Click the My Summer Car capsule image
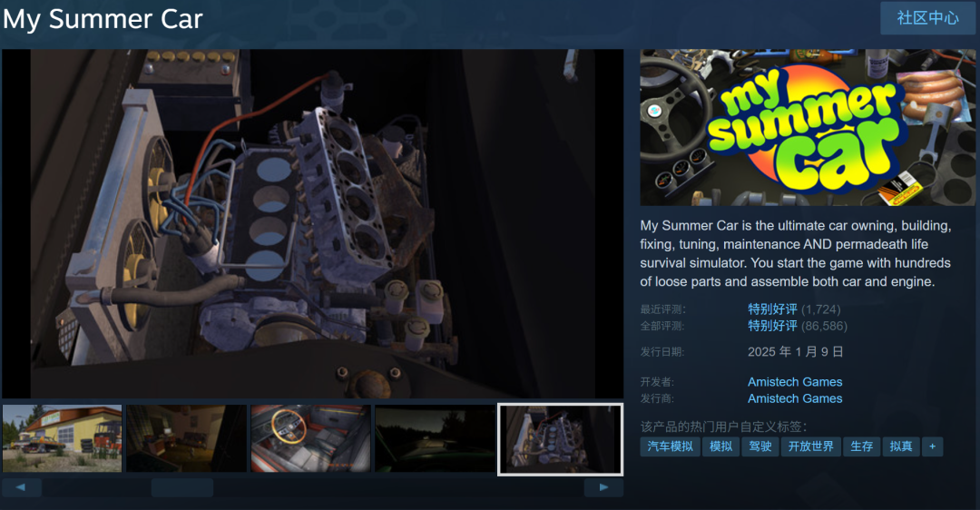 point(808,127)
